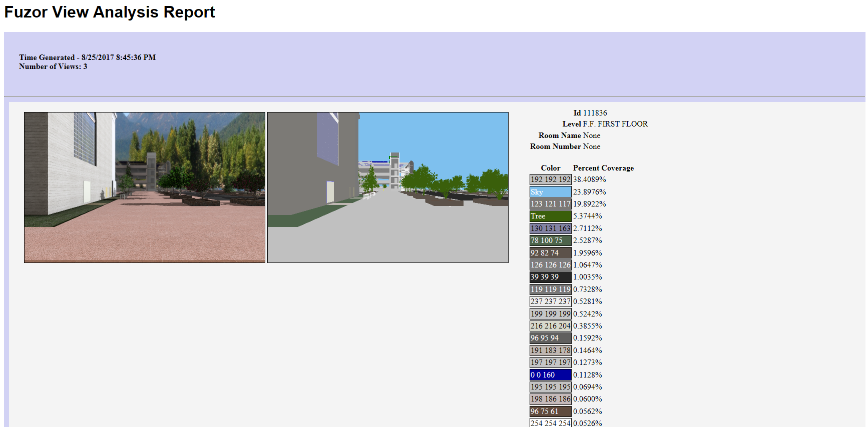The height and width of the screenshot is (427, 868).
Task: Click the F.F. FIRST FLOOR level value
Action: pyautogui.click(x=615, y=124)
